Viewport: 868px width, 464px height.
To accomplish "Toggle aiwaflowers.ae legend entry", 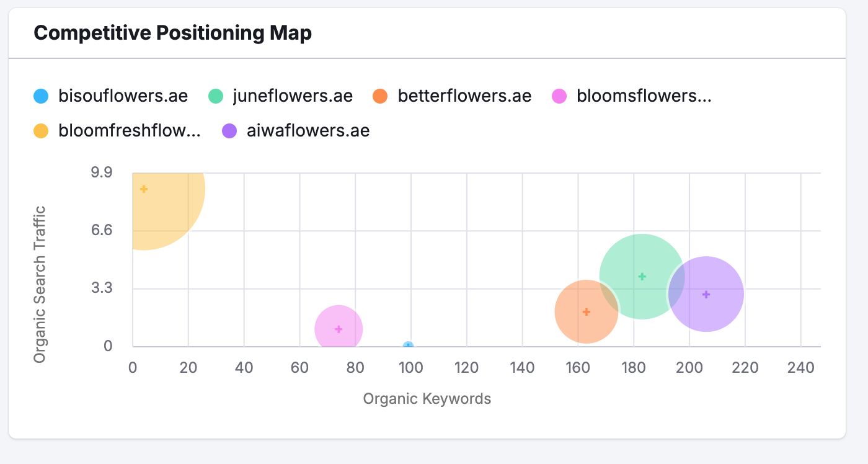I will click(295, 131).
